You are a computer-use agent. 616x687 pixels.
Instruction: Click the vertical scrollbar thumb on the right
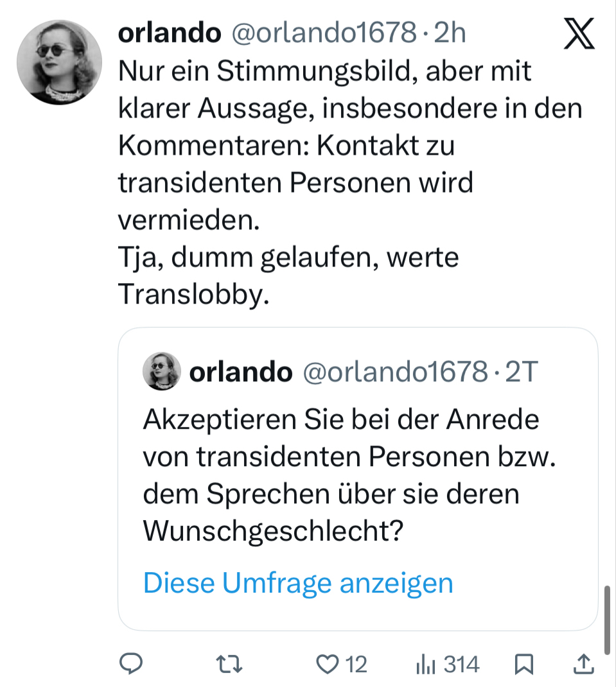coord(607,619)
